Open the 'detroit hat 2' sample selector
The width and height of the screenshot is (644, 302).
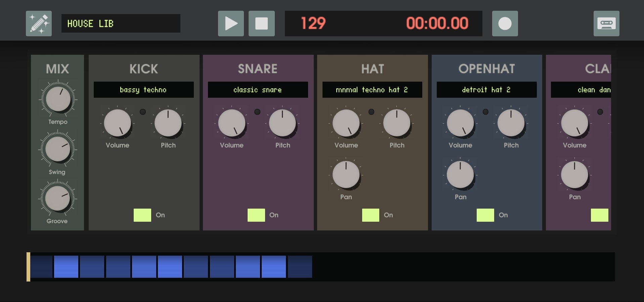coord(486,90)
